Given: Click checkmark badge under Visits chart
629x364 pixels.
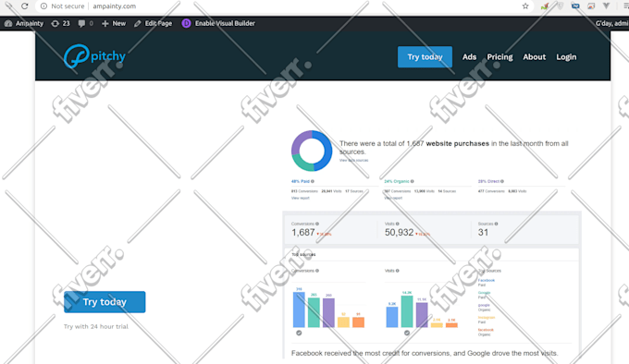Looking at the screenshot, I should click(x=407, y=333).
